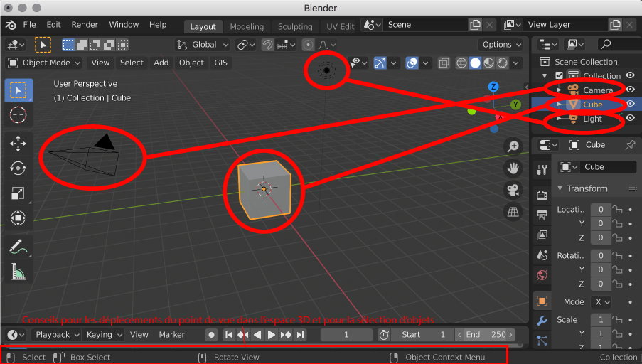
Task: Open the shading options dropdown arrow
Action: point(516,63)
